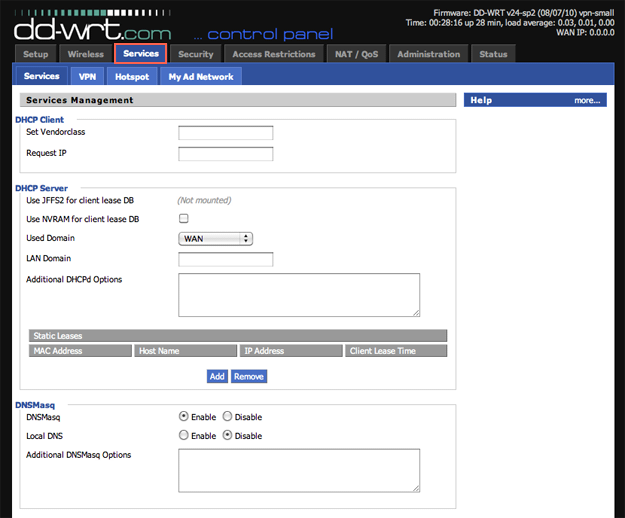
Task: Click the Client Lease Time column header
Action: (x=396, y=351)
